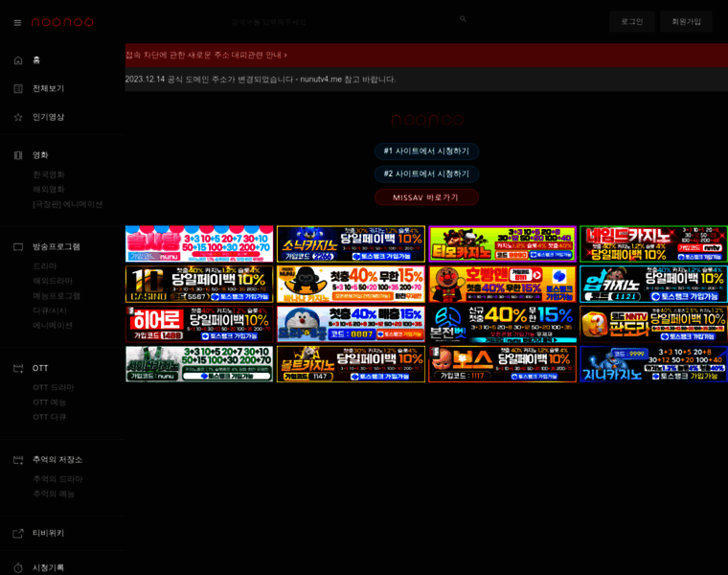This screenshot has height=575, width=728.
Task: Open the 네임드카지노 banner ad
Action: point(653,243)
